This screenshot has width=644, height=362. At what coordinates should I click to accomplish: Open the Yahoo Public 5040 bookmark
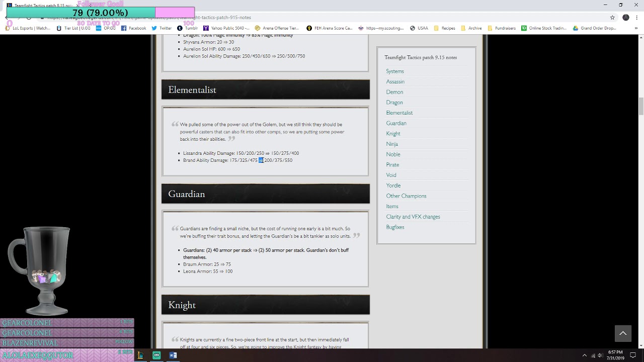click(226, 28)
